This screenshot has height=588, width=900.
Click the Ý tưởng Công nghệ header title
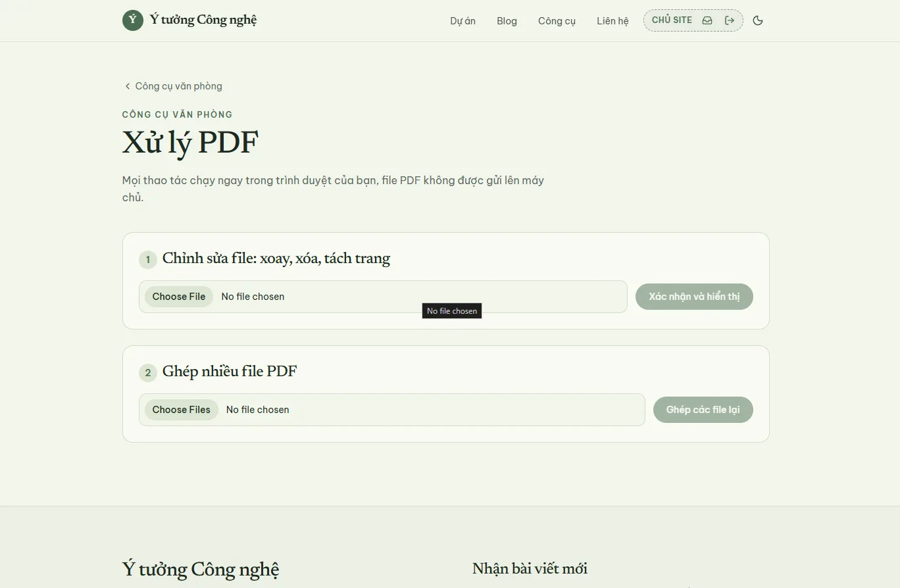[x=203, y=20]
